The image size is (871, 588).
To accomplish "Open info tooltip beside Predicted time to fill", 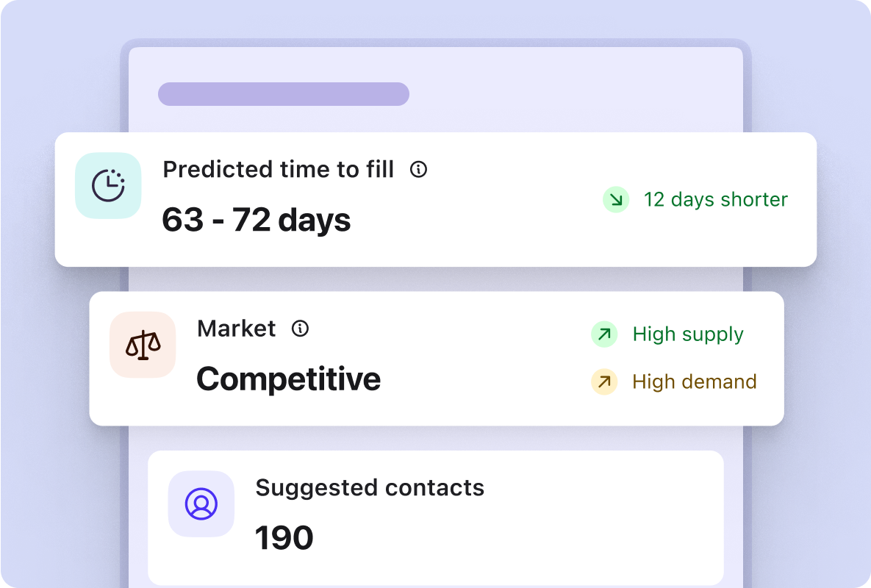I will 418,169.
